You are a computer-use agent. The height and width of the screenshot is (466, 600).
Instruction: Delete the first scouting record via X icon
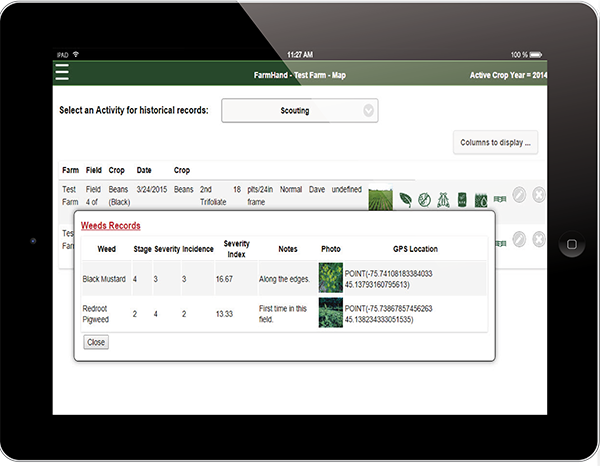tap(539, 195)
